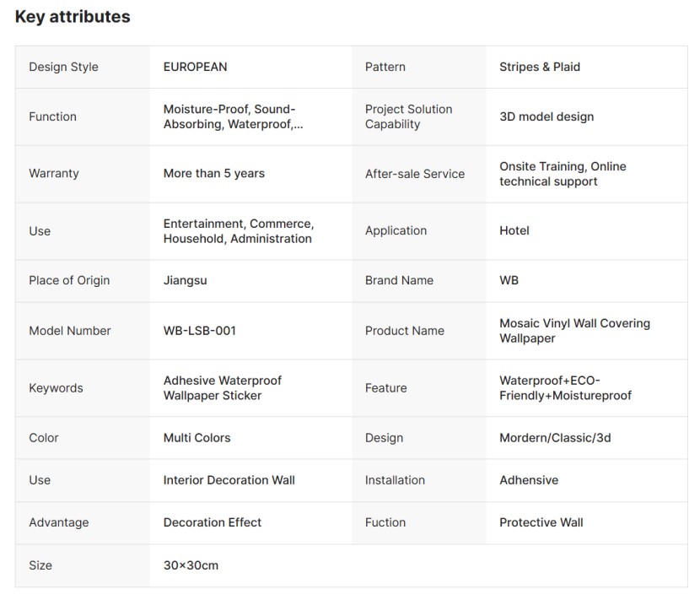Select model number WB-LSB-001
700x600 pixels.
coord(200,331)
